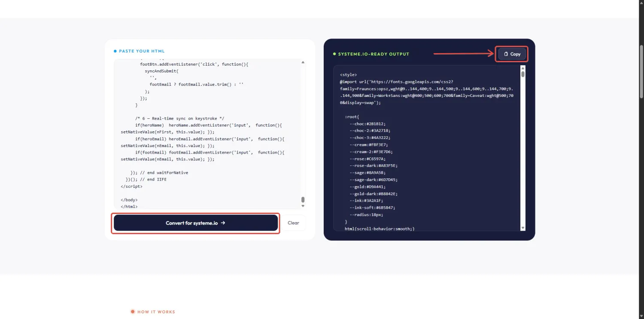The height and width of the screenshot is (319, 644).
Task: Click the "@import url(" line in output
Action: point(426,92)
